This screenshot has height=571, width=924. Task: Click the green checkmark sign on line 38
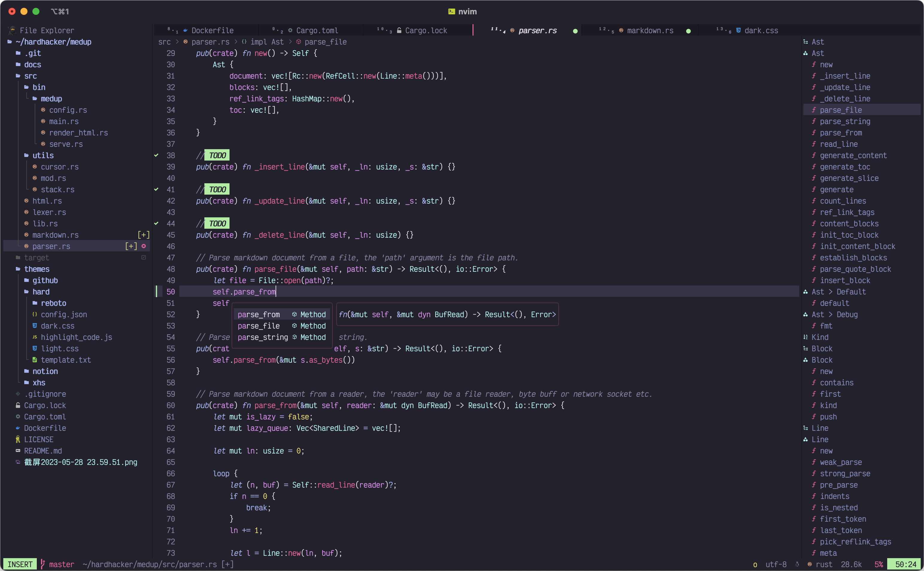point(156,155)
